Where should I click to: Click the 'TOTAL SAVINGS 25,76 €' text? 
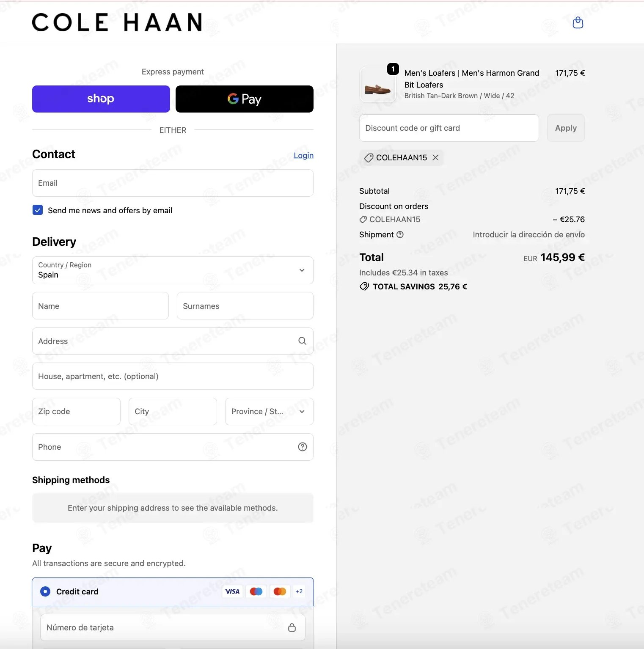(420, 286)
